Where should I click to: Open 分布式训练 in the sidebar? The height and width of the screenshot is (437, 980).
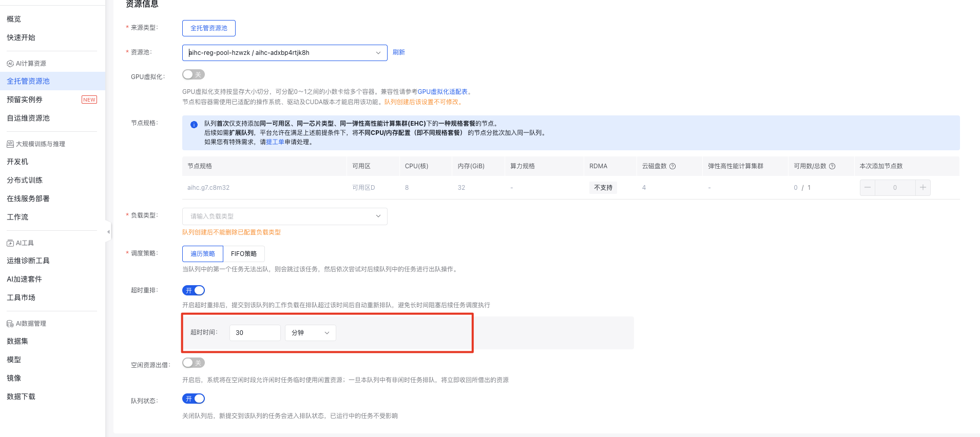(x=25, y=180)
